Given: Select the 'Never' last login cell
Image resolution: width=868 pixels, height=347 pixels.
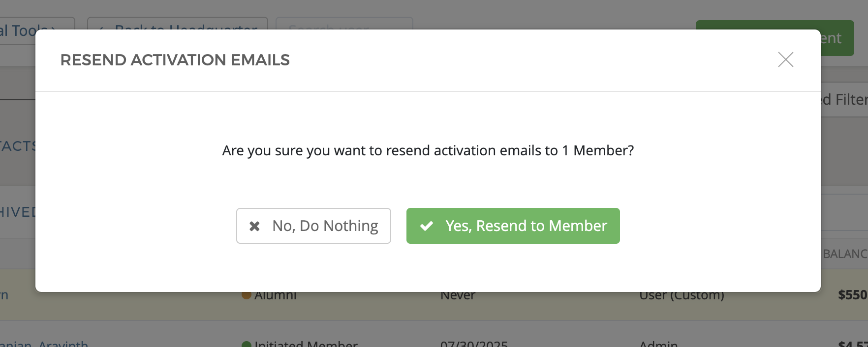Looking at the screenshot, I should 458,295.
